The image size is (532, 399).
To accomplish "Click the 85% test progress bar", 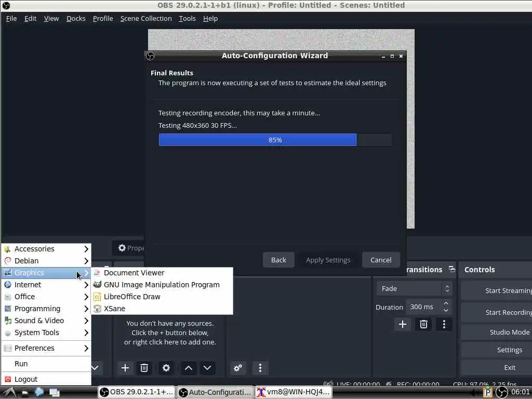I will coord(275,140).
